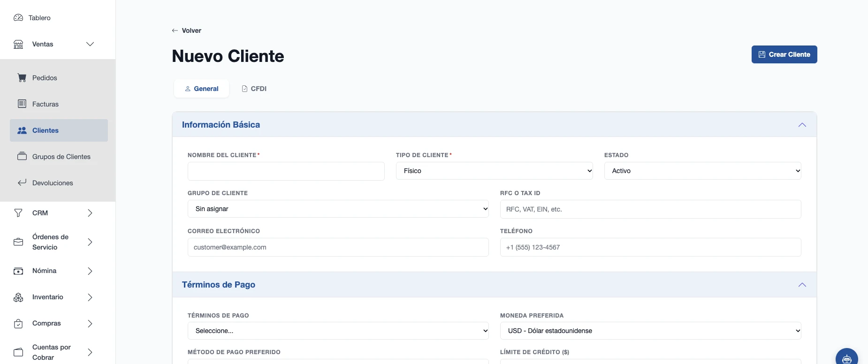Open Facturas in the sidebar

click(59, 104)
